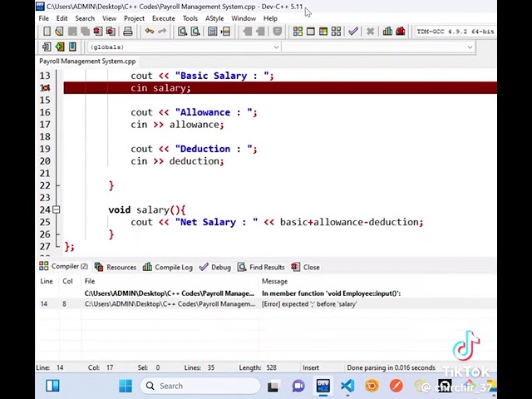Click the Compile & Run toolbar icon
The height and width of the screenshot is (399, 532).
point(323,32)
